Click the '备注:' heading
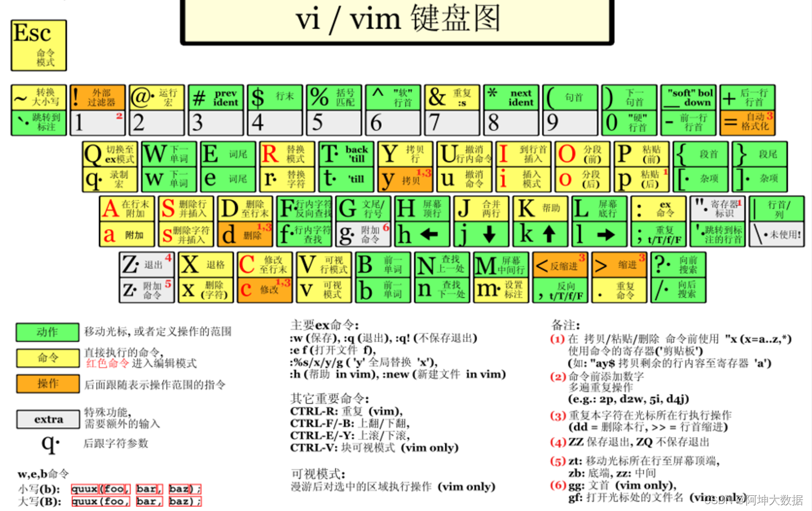This screenshot has height=511, width=812. pos(566,325)
